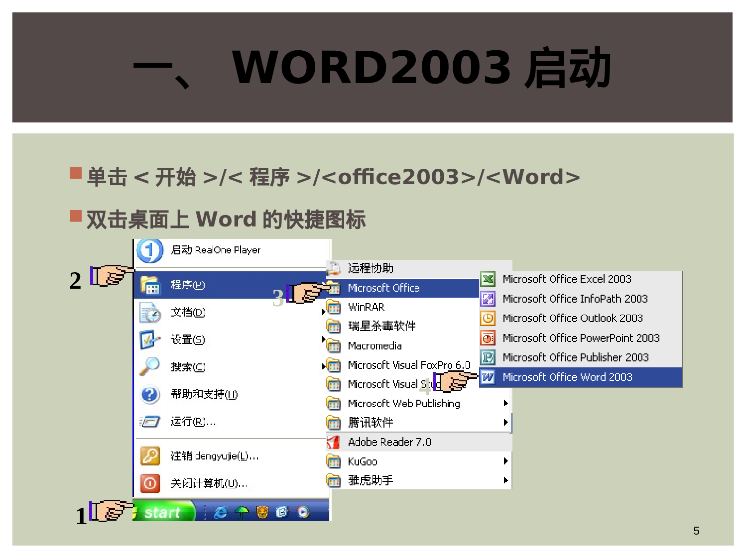
Task: Expand the KuGoo submenu arrow
Action: [505, 461]
